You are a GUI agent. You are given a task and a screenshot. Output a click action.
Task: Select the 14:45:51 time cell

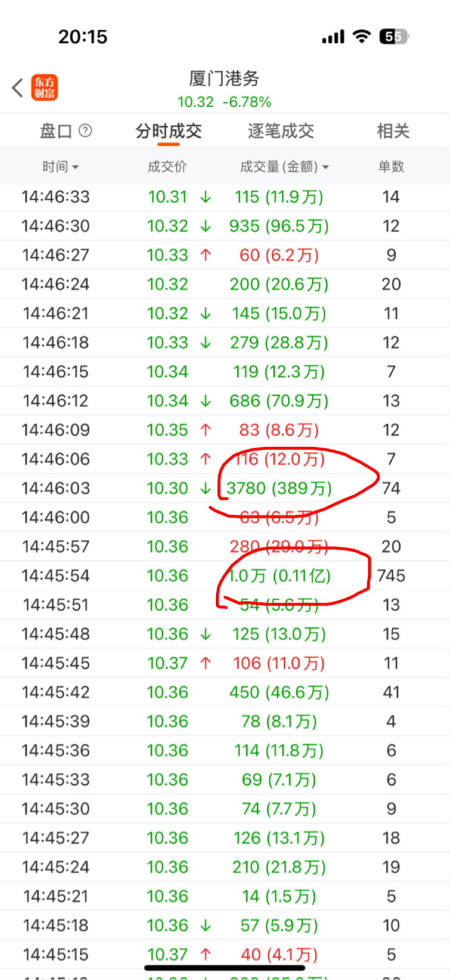pos(56,605)
